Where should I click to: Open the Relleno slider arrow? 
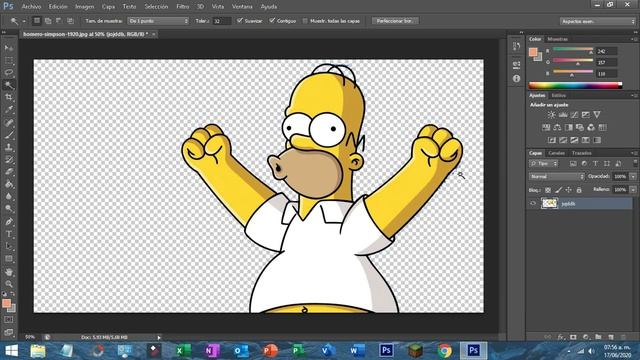tap(633, 190)
